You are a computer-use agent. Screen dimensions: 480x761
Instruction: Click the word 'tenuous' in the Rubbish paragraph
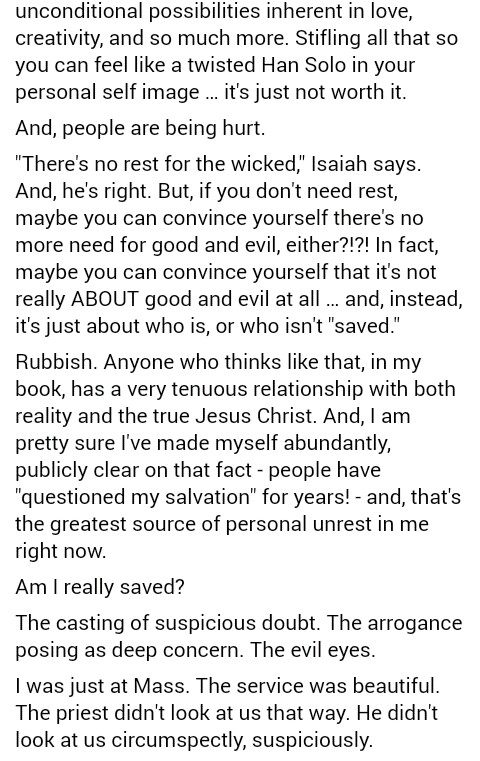pyautogui.click(x=209, y=389)
